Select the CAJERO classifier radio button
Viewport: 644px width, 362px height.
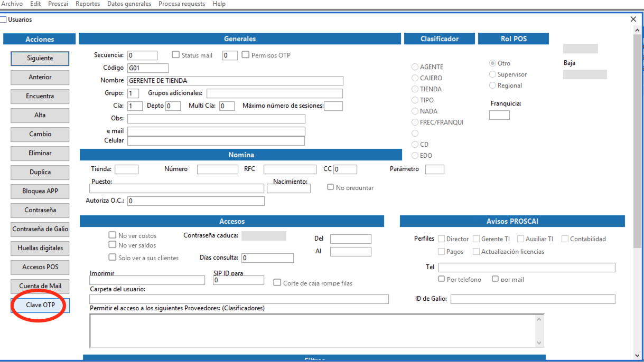(415, 78)
